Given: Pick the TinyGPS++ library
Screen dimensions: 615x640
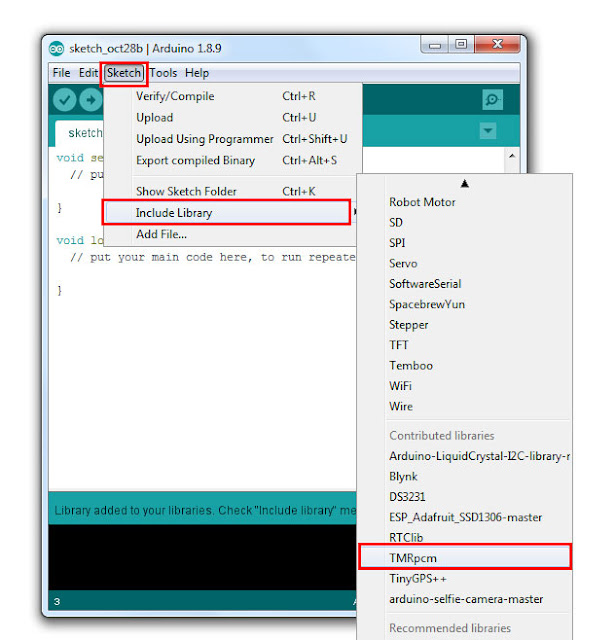Looking at the screenshot, I should tap(465, 579).
